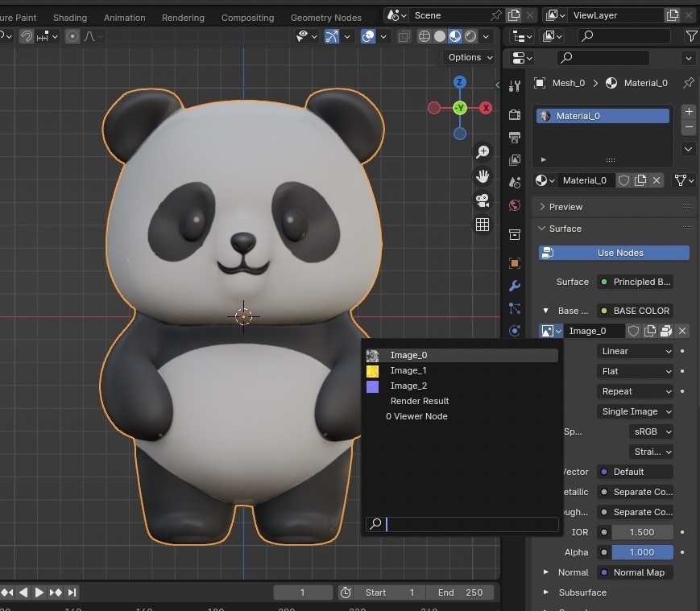Click the Use Nodes button
The height and width of the screenshot is (611, 700).
(613, 253)
